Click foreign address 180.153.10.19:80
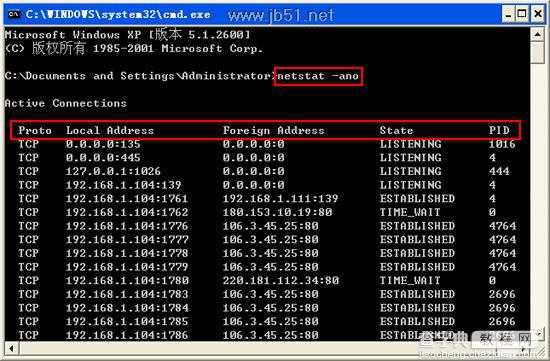 click(x=277, y=213)
